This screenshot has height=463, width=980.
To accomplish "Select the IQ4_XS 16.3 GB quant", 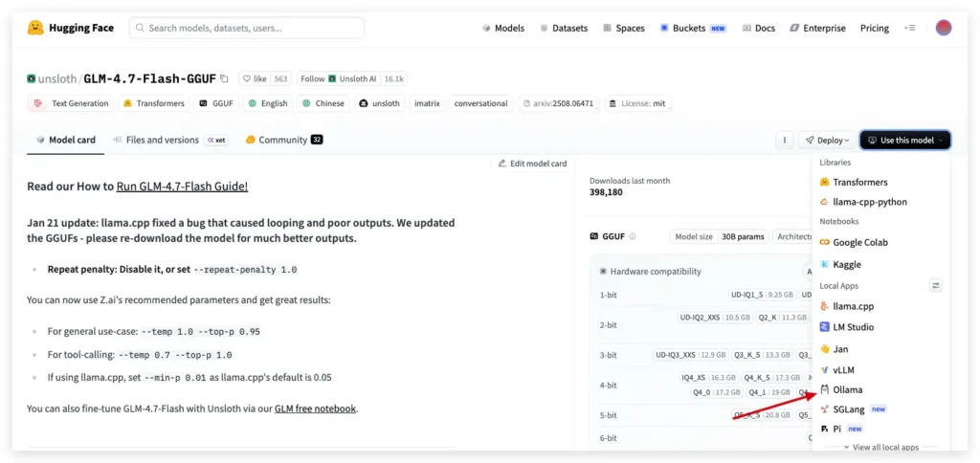I will point(709,378).
